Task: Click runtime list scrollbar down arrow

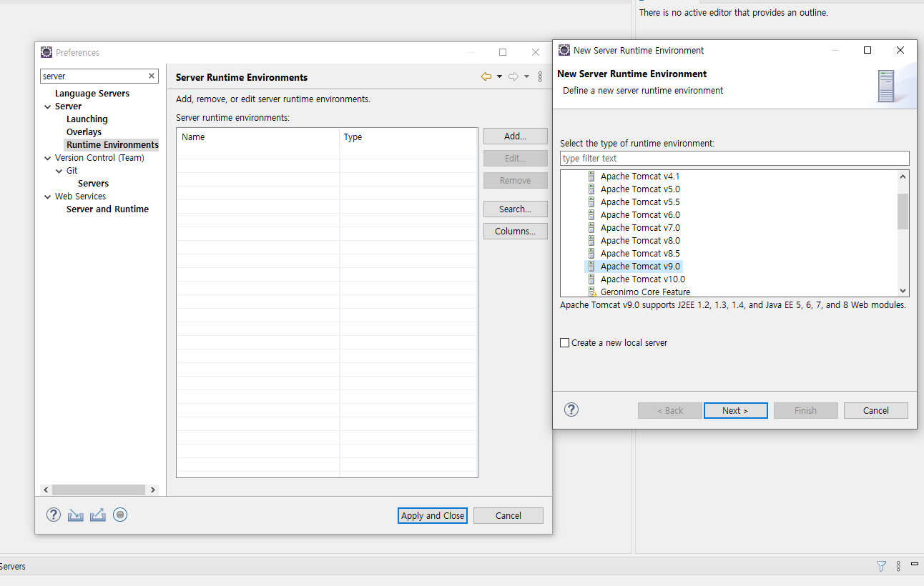Action: pos(903,291)
